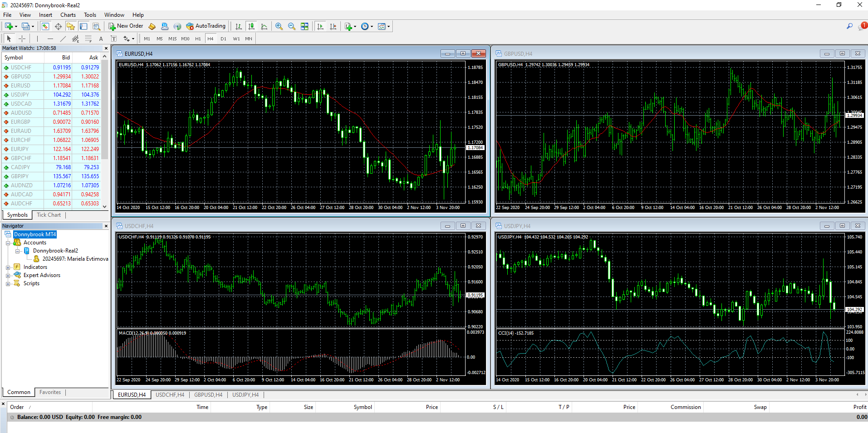868x433 pixels.
Task: Click the MQL5 community icon
Action: [165, 26]
